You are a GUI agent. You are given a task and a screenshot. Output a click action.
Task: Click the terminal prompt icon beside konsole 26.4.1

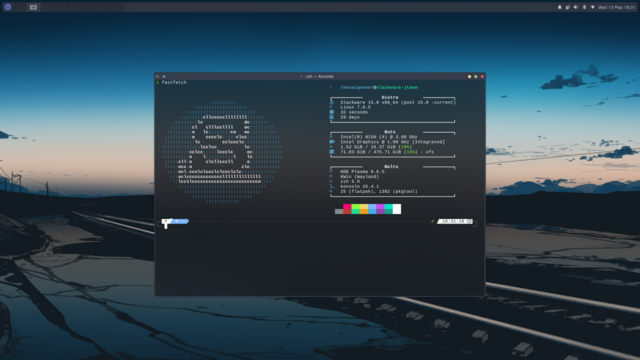(332, 187)
